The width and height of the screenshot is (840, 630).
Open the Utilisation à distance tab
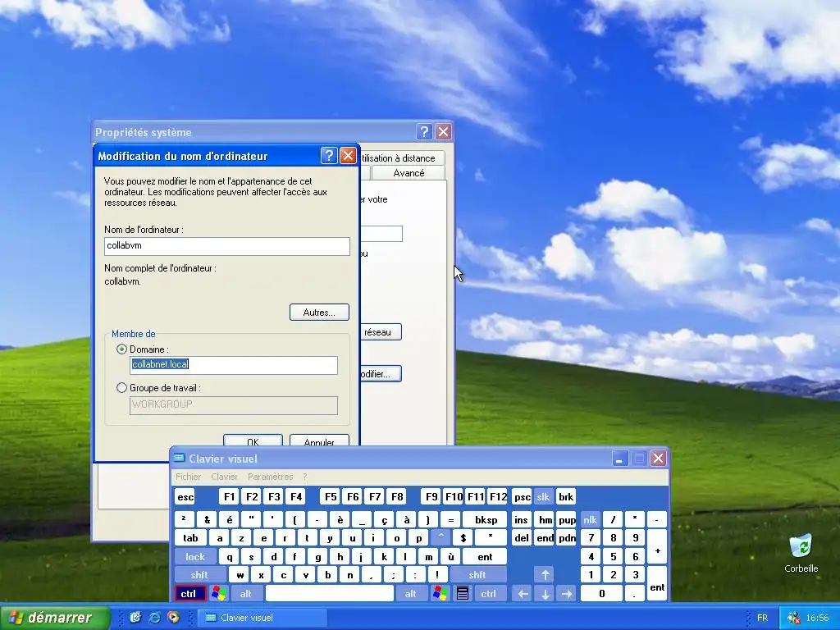point(402,158)
